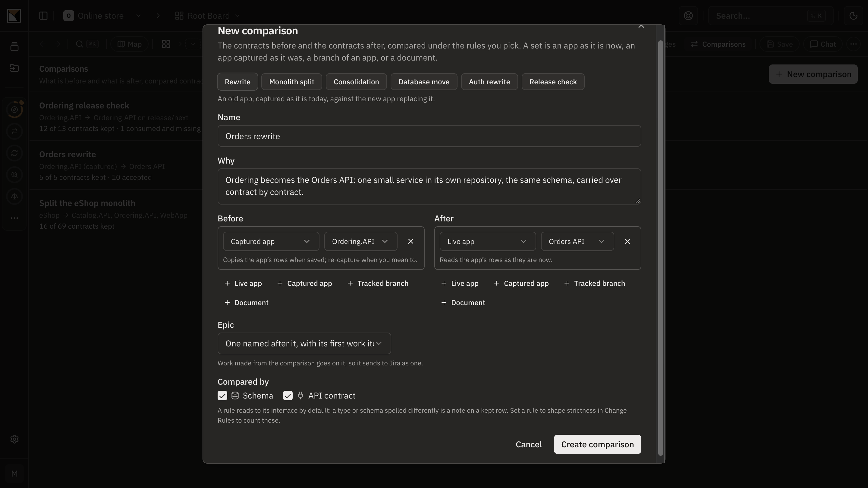The image size is (868, 488).
Task: Open the magnifier inspect icon in sidebar
Action: click(14, 175)
